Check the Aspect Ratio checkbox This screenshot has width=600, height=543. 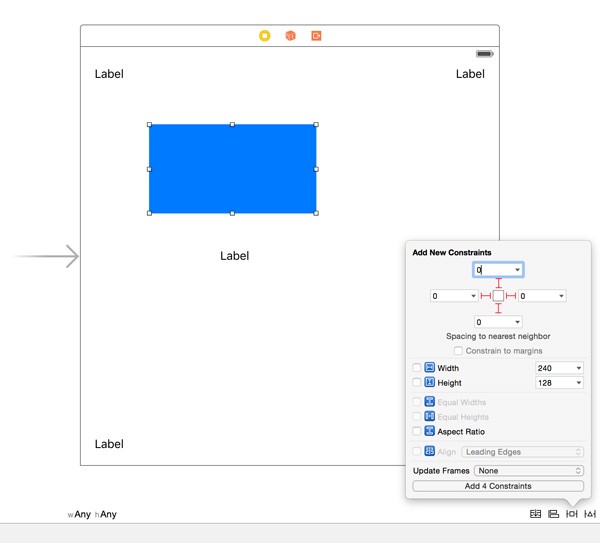(x=417, y=431)
